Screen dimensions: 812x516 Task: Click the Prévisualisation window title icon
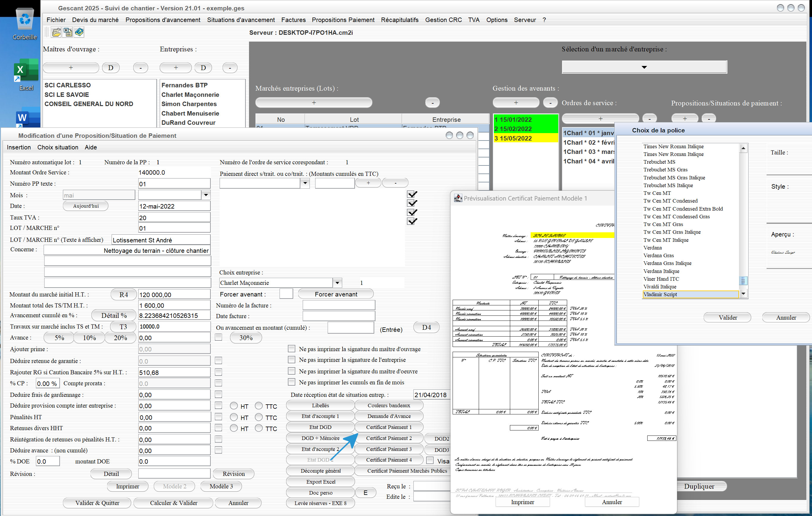click(458, 198)
